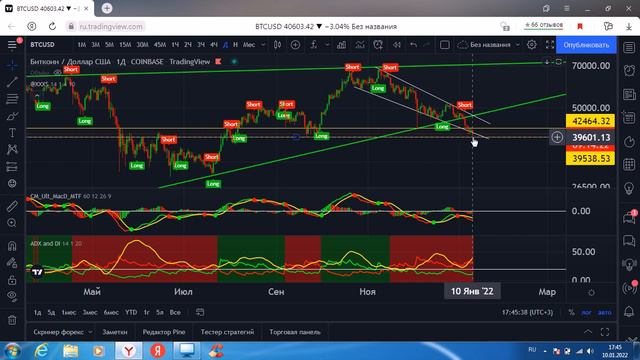Expand the Скринер форекс dropdown
The height and width of the screenshot is (360, 640).
click(90, 332)
